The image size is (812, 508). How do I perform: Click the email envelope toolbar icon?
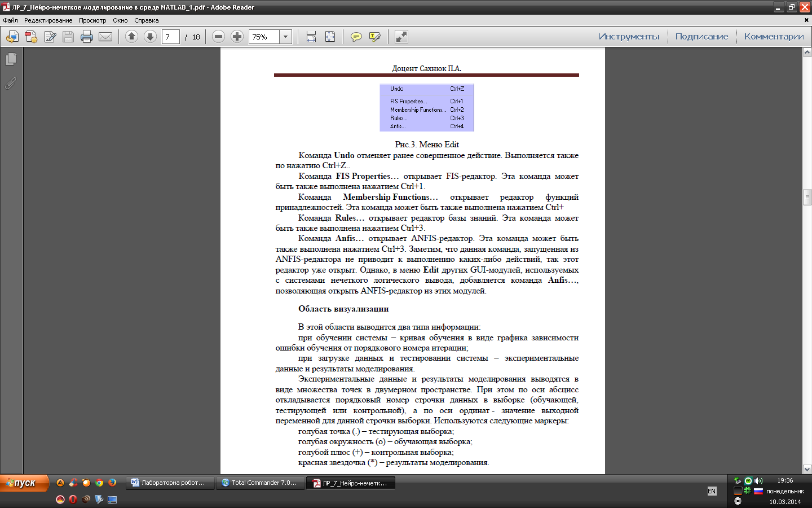pyautogui.click(x=105, y=37)
